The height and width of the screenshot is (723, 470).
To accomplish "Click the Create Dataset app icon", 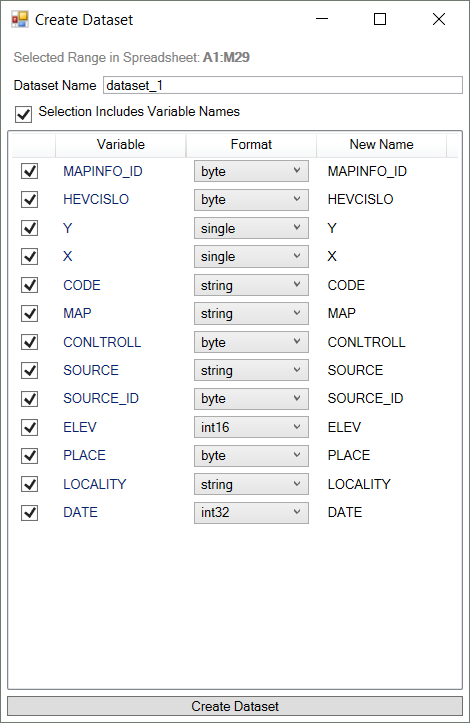I will click(20, 19).
